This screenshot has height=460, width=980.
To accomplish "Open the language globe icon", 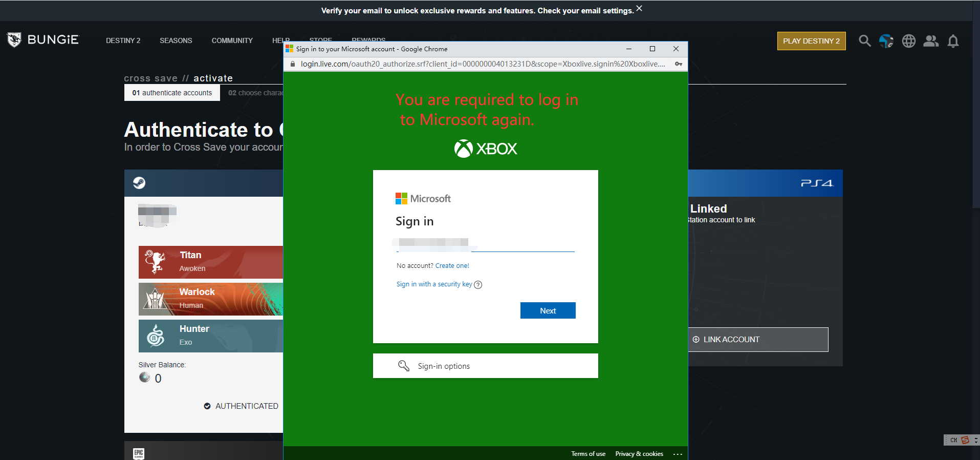I will click(908, 41).
